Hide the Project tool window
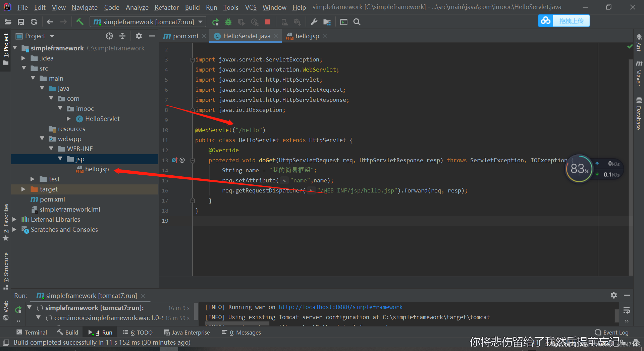Image resolution: width=644 pixels, height=351 pixels. 152,36
